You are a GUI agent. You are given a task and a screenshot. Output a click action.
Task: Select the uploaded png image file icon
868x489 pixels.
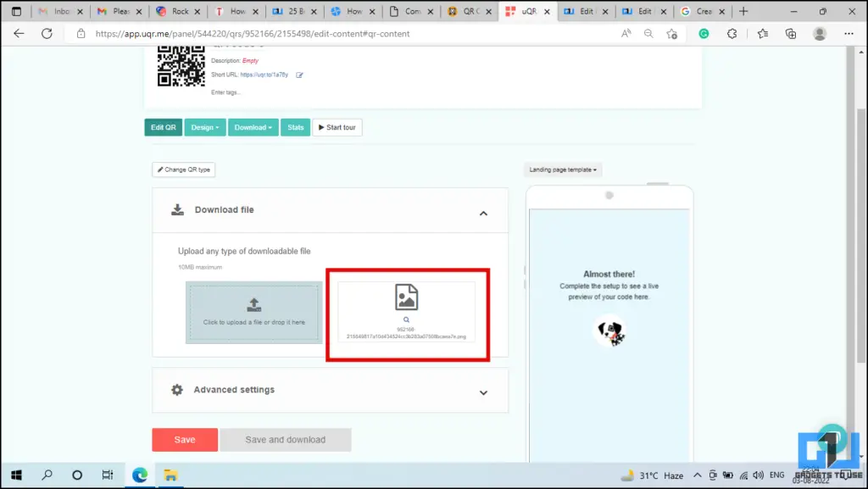[x=407, y=297]
